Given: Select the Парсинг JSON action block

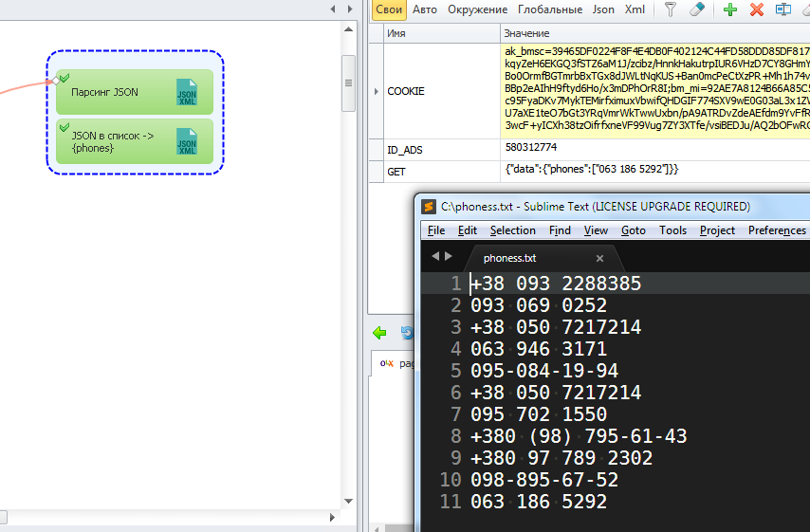Looking at the screenshot, I should point(135,92).
